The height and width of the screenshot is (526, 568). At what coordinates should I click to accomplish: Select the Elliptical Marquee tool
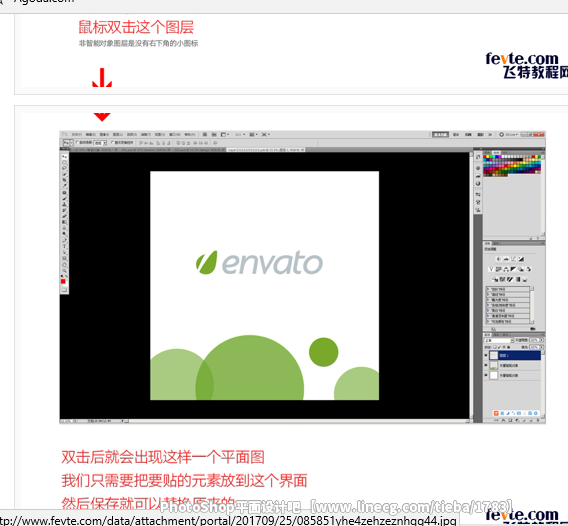(x=64, y=163)
